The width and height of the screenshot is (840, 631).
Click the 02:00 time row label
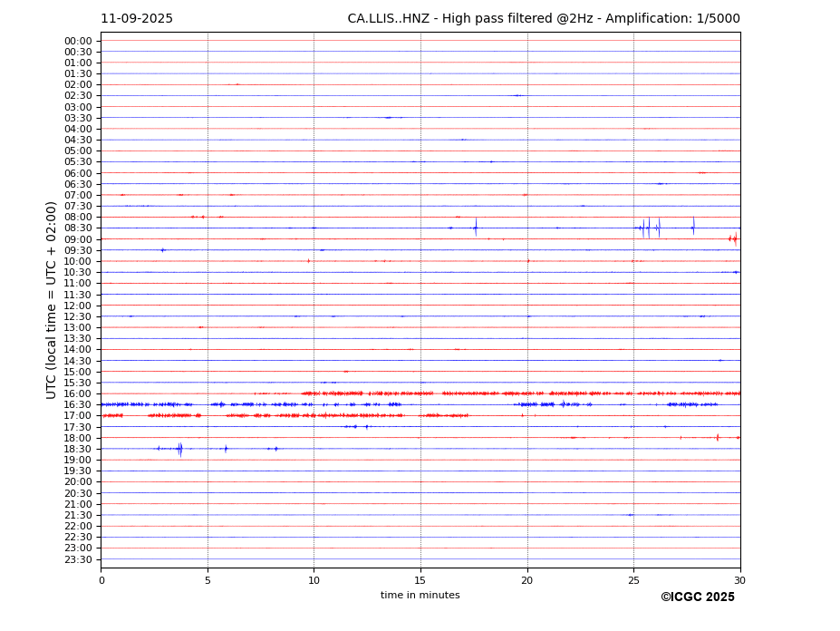click(x=78, y=84)
